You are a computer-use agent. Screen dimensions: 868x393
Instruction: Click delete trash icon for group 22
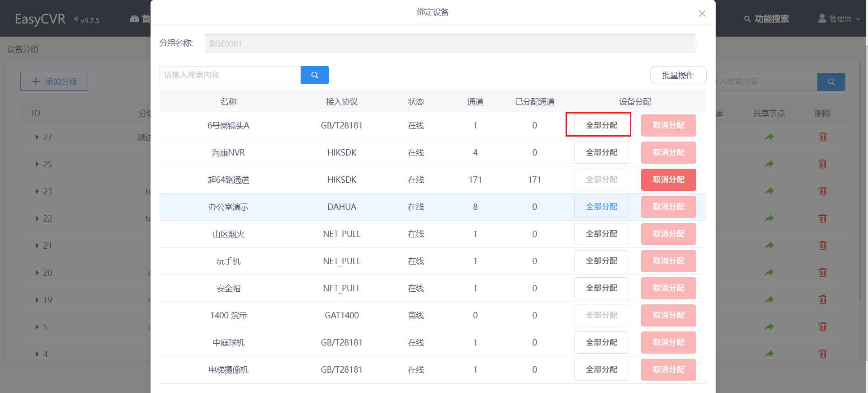tap(822, 218)
